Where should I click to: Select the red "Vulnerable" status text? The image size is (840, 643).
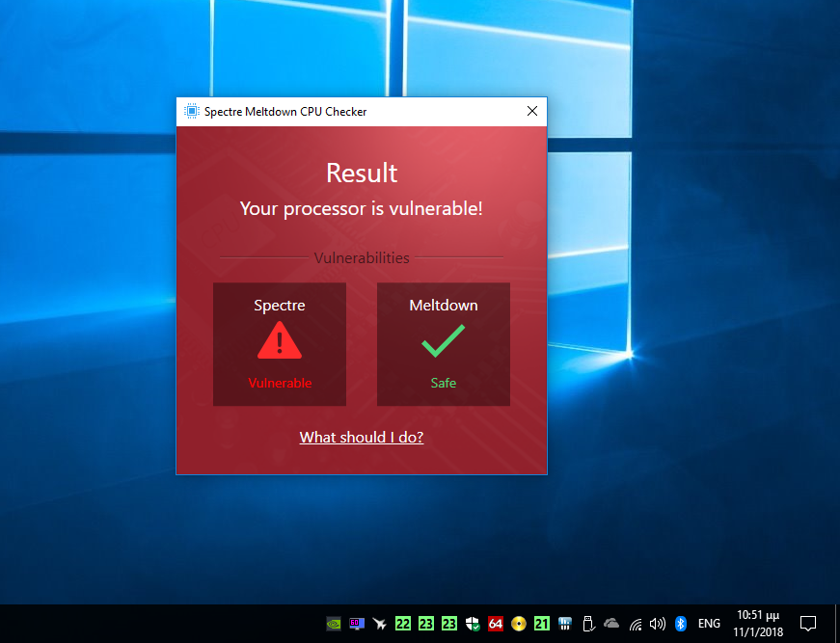click(x=280, y=383)
